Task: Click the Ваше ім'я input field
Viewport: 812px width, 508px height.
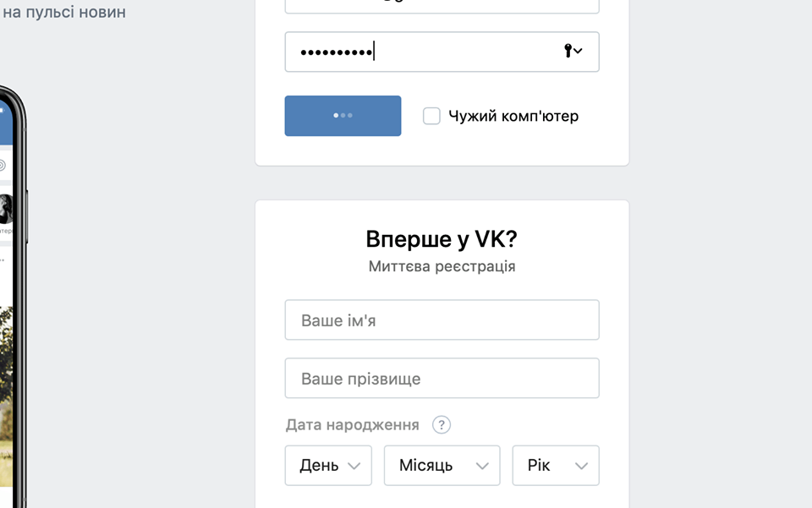Action: point(442,320)
